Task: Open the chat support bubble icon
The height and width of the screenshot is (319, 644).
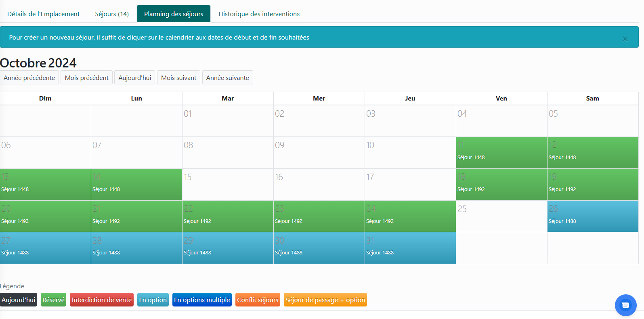Action: click(625, 305)
